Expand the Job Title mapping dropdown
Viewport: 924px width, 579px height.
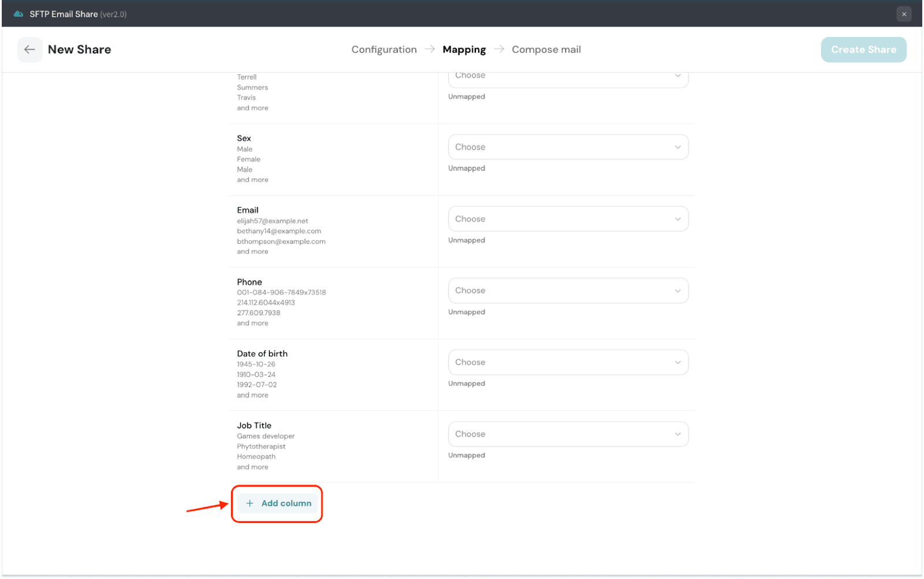560,434
